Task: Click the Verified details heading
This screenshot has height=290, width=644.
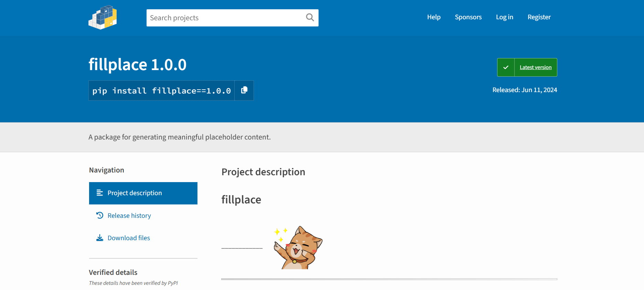Action: tap(113, 272)
